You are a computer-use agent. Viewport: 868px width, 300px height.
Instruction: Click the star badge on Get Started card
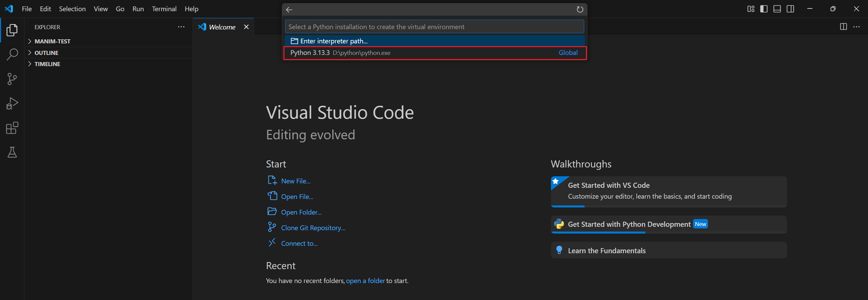tap(556, 181)
